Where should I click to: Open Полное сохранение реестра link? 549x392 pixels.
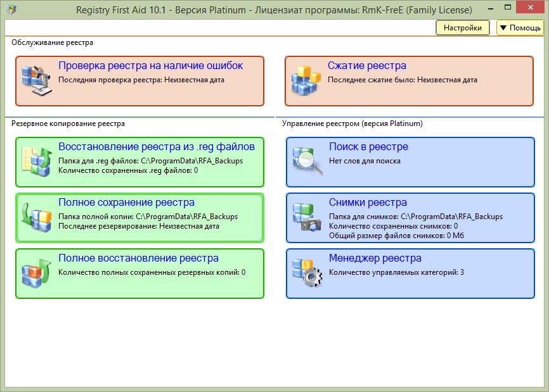point(126,202)
